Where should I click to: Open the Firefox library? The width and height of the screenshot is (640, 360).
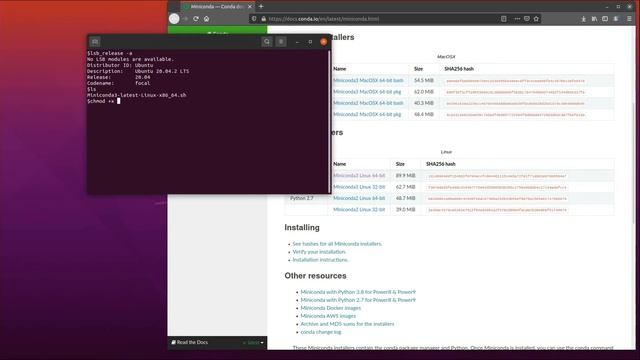(594, 19)
